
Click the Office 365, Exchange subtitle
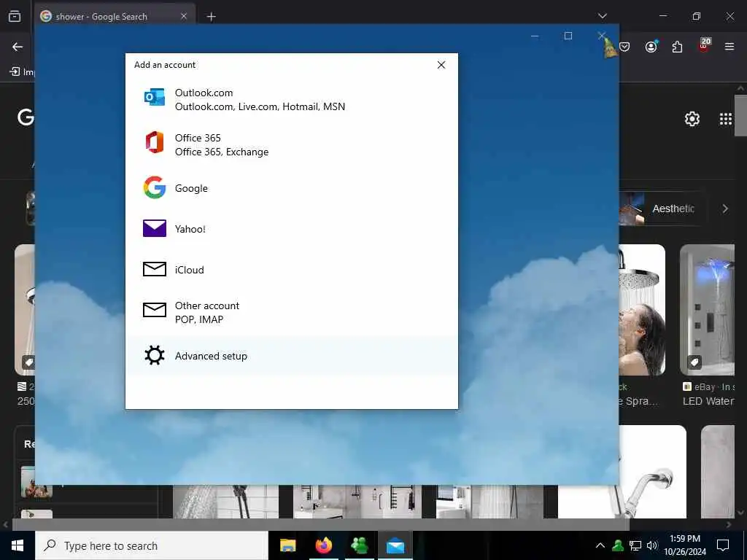click(x=222, y=152)
